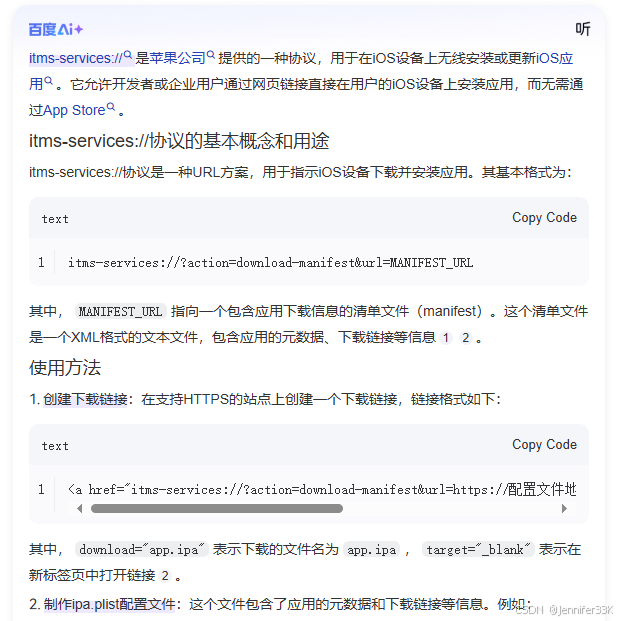Click search icon after 苹果公司

(x=211, y=55)
